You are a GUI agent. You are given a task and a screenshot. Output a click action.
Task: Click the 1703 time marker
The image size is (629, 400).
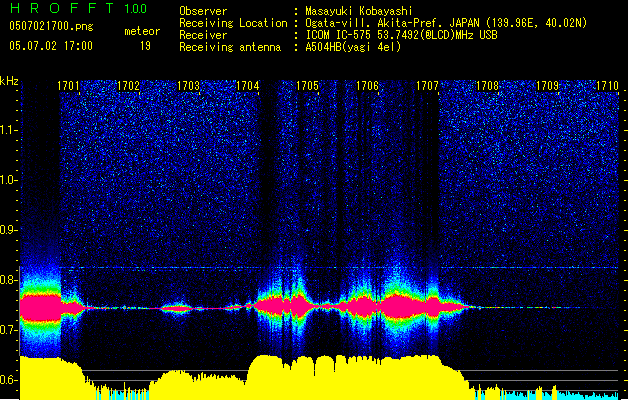click(189, 86)
